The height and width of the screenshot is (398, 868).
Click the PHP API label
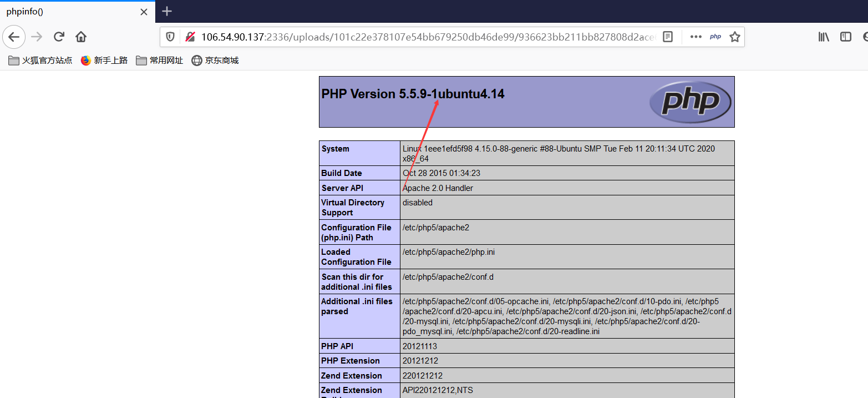[337, 346]
